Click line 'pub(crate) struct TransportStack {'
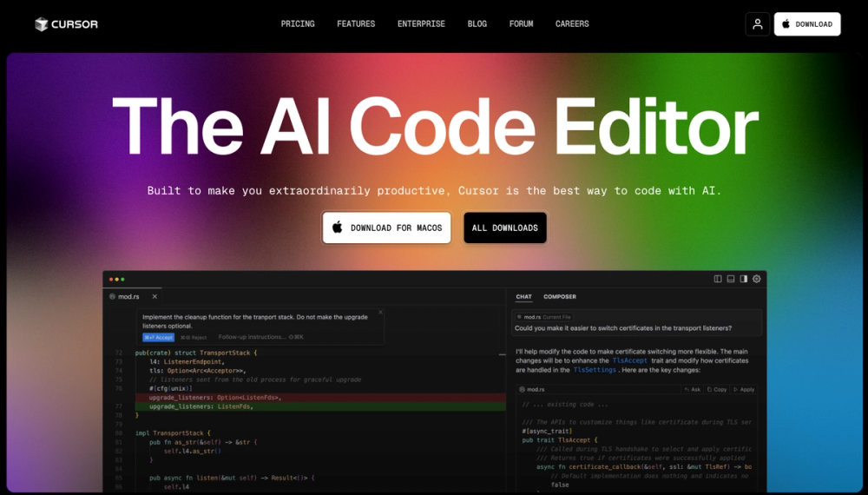 click(x=196, y=353)
